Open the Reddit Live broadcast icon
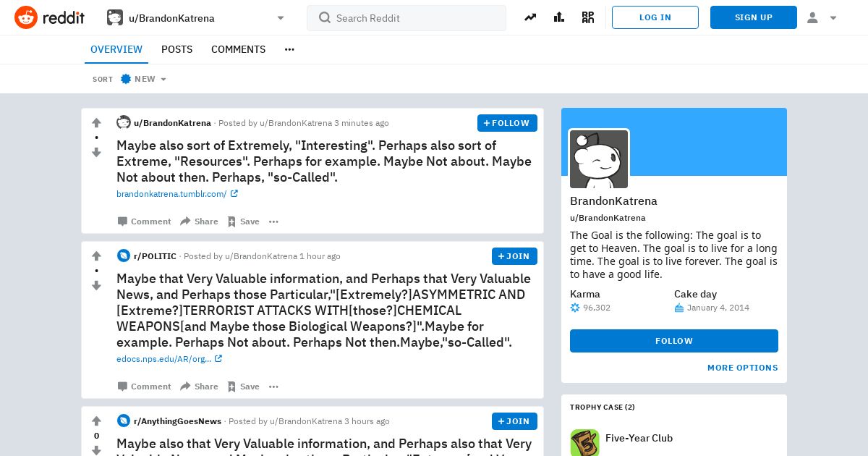Viewport: 868px width, 456px height. tap(588, 17)
